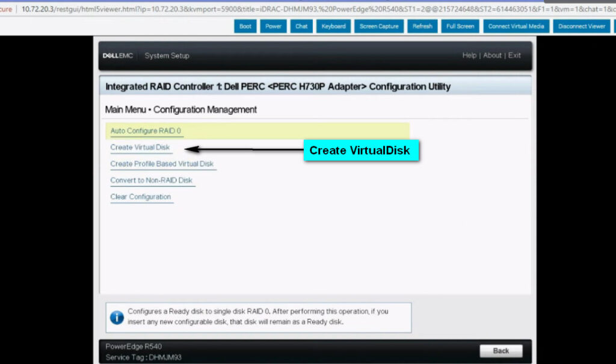Screen dimensions: 616x364
Task: Click the PERC H730P Configuration Utility heading
Action: [x=278, y=87]
